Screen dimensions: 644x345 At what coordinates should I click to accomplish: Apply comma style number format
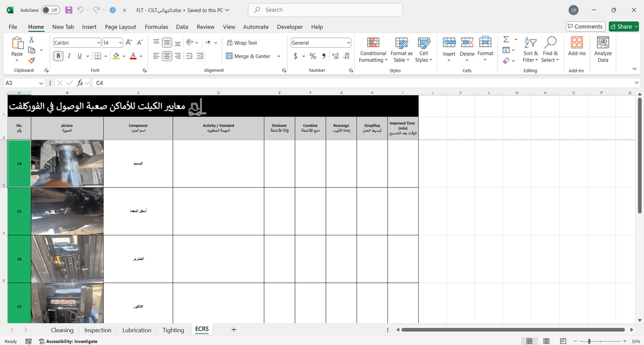(x=324, y=56)
